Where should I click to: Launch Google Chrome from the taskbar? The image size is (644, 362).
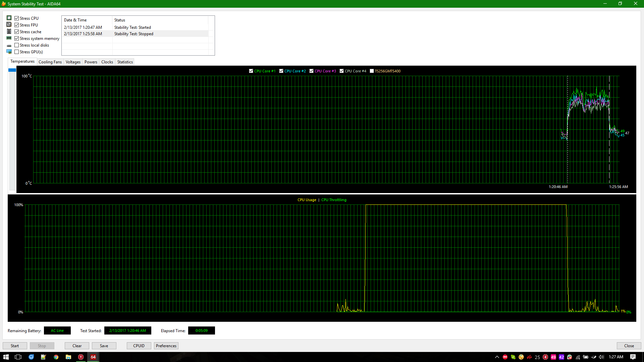pyautogui.click(x=56, y=357)
